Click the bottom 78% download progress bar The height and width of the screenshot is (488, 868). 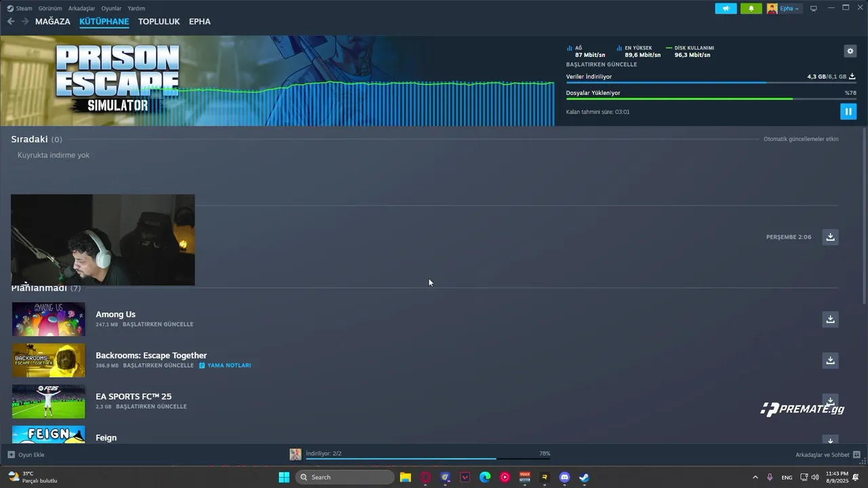click(428, 459)
